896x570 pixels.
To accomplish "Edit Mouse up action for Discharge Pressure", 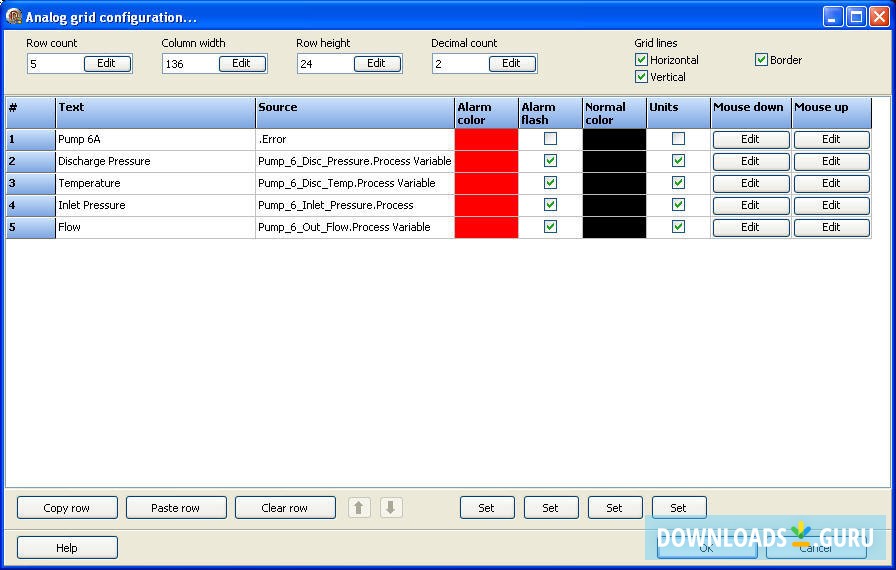I will (831, 162).
